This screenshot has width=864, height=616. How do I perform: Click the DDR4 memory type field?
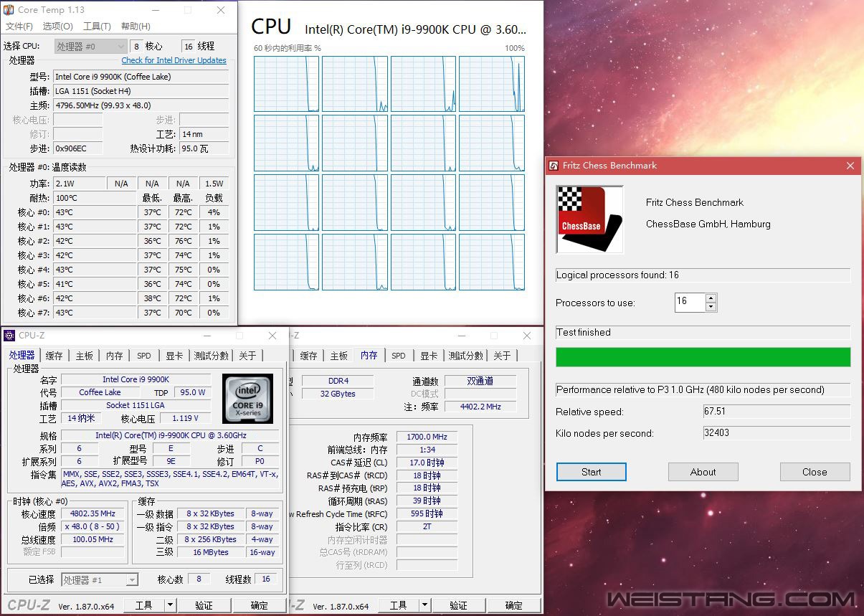tap(338, 381)
